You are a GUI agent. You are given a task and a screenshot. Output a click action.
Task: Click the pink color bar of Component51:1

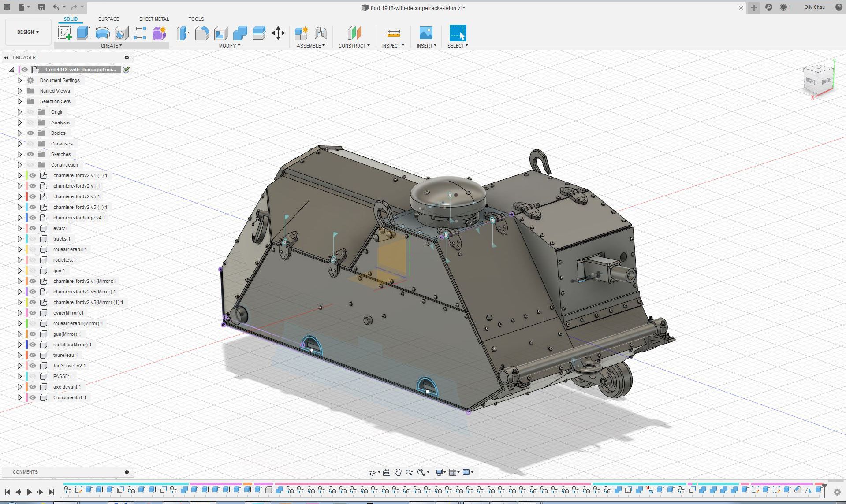(27, 397)
